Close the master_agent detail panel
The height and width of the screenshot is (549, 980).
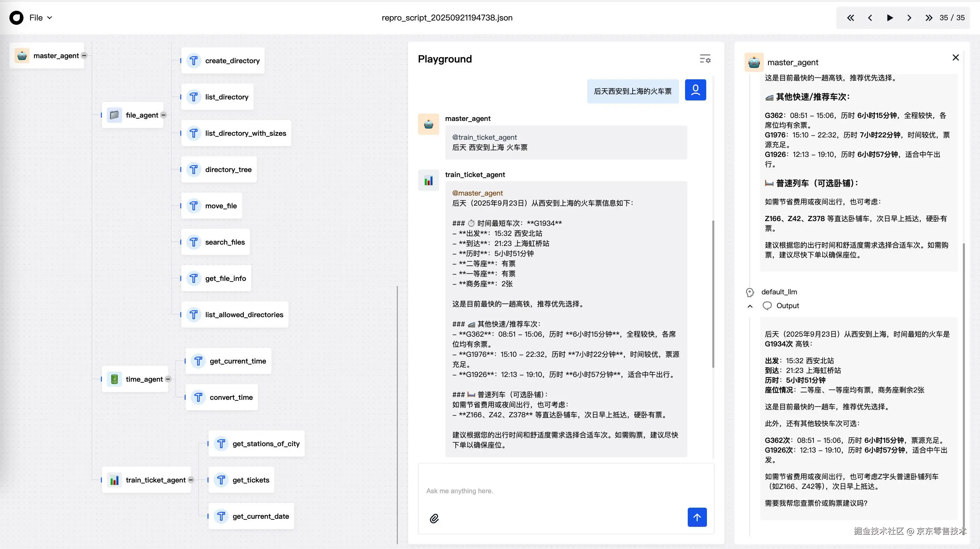pos(955,57)
